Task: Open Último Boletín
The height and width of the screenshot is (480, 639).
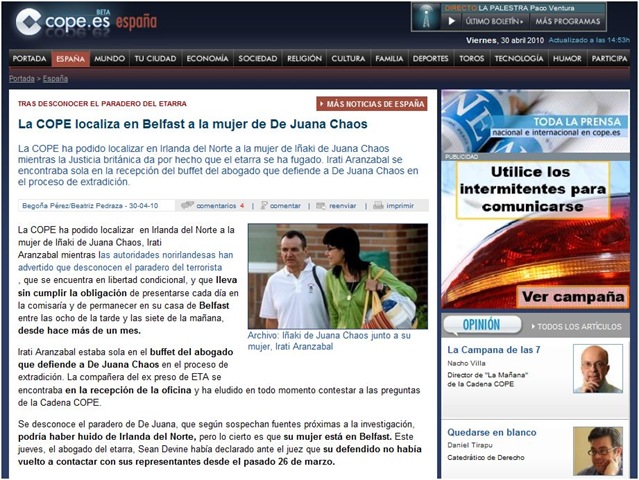Action: pyautogui.click(x=494, y=21)
